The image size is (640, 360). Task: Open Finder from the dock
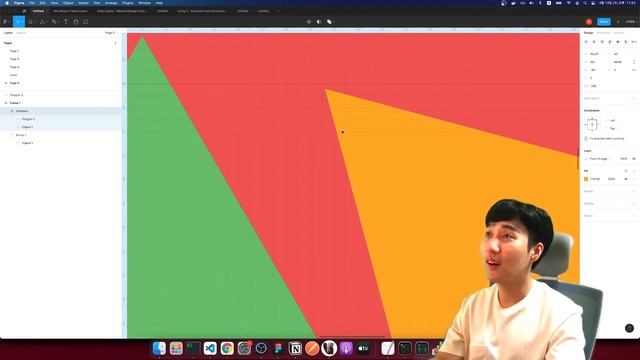(x=159, y=348)
